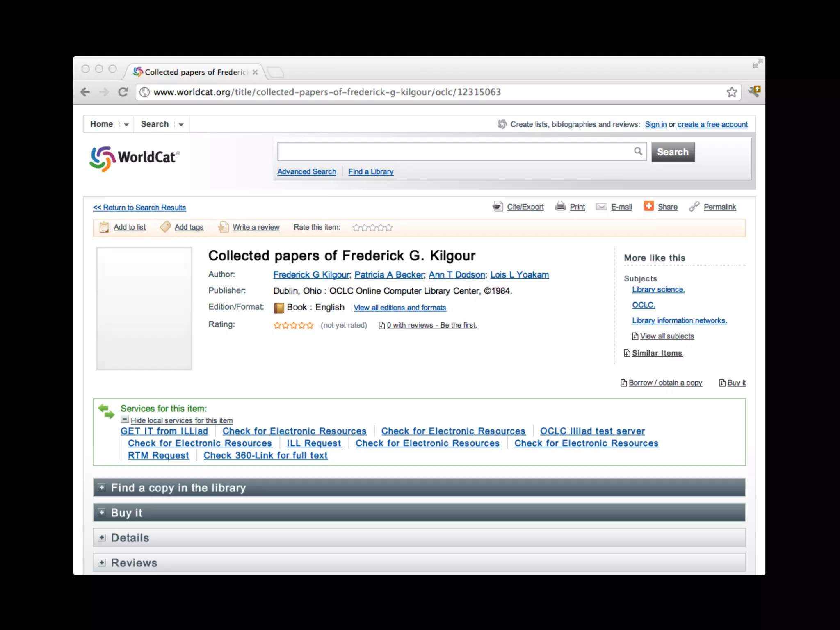Click the Add tags tag icon

tap(165, 227)
